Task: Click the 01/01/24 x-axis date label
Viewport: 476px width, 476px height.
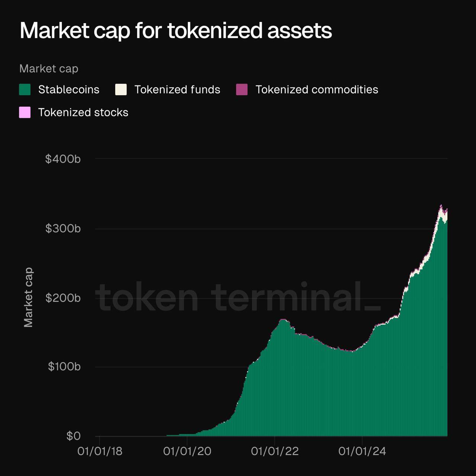Action: 362,451
